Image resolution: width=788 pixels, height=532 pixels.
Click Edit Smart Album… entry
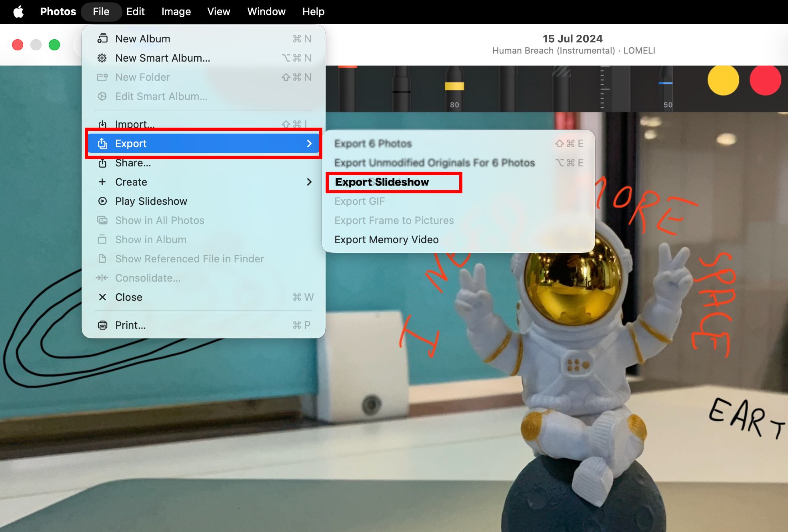(204, 96)
